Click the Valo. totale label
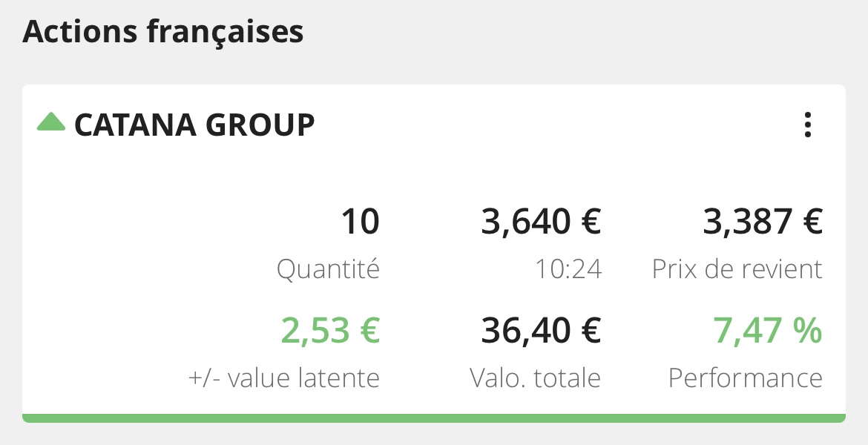868x445 pixels. coord(535,378)
